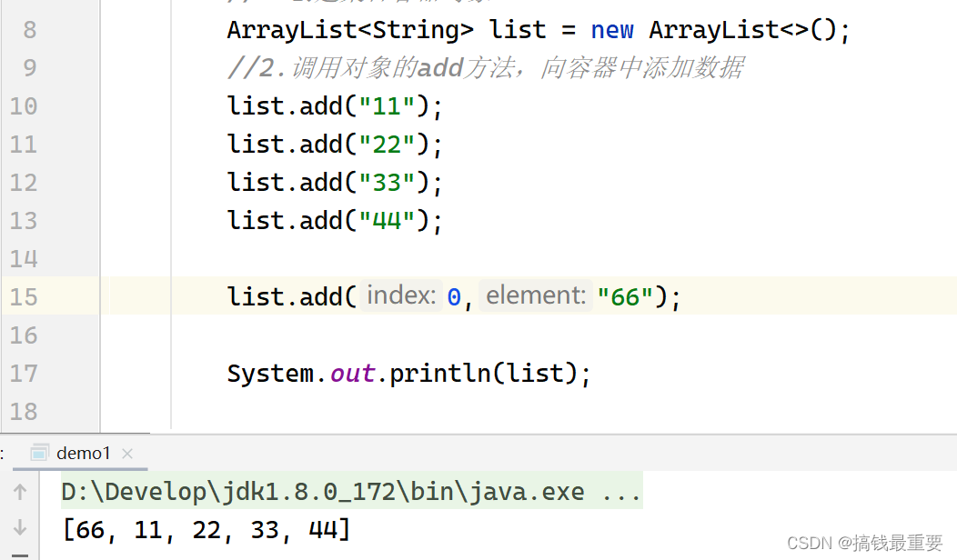
Task: Click the console icon on demo1 tab
Action: (39, 452)
